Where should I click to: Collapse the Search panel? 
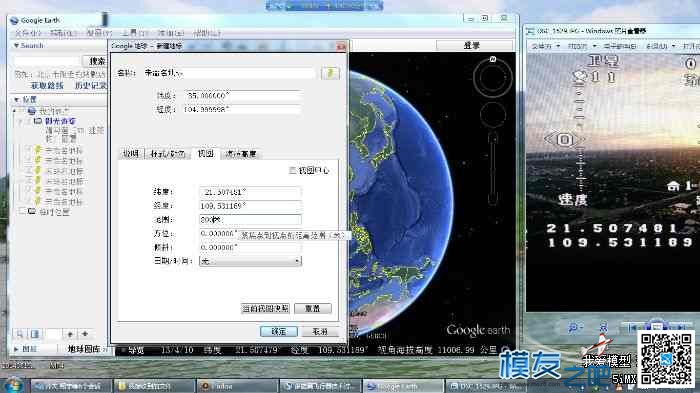pos(17,46)
